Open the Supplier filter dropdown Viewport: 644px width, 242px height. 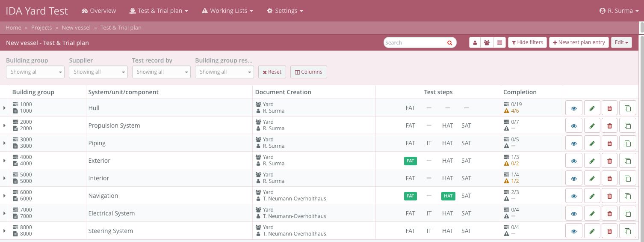(x=98, y=72)
